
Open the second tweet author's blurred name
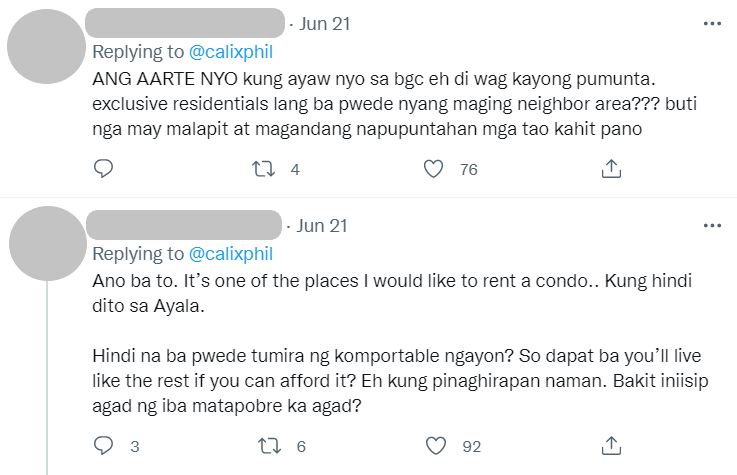coord(184,225)
